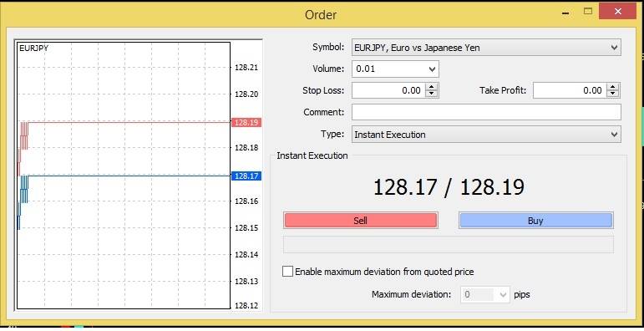Expand the Maximum deviation pips dropdown
Viewport: 644px width, 331px height.
click(x=503, y=294)
